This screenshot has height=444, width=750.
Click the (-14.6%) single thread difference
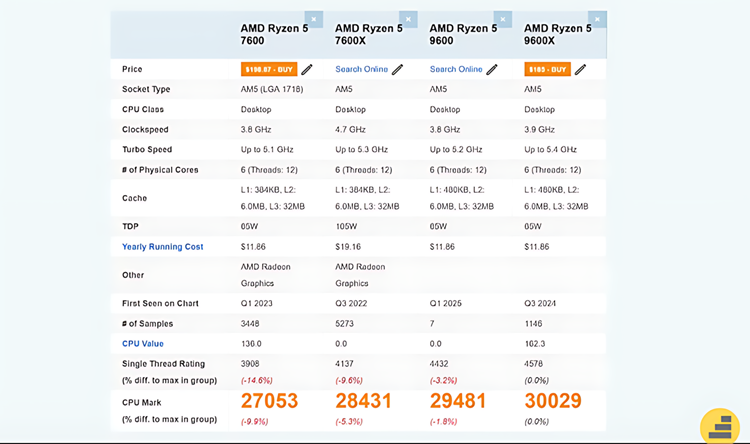[x=256, y=380]
